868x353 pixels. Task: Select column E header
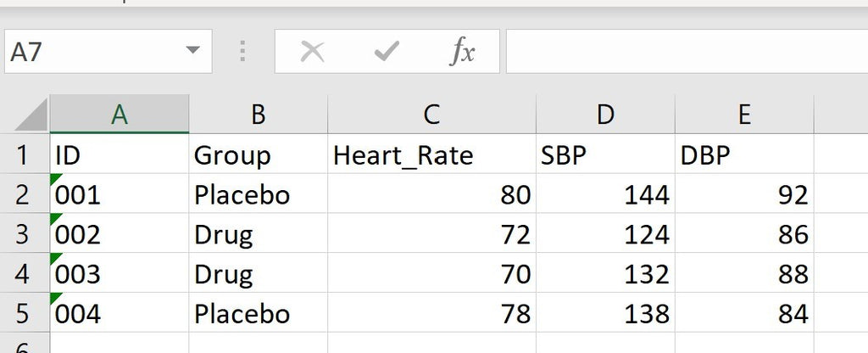click(x=744, y=115)
